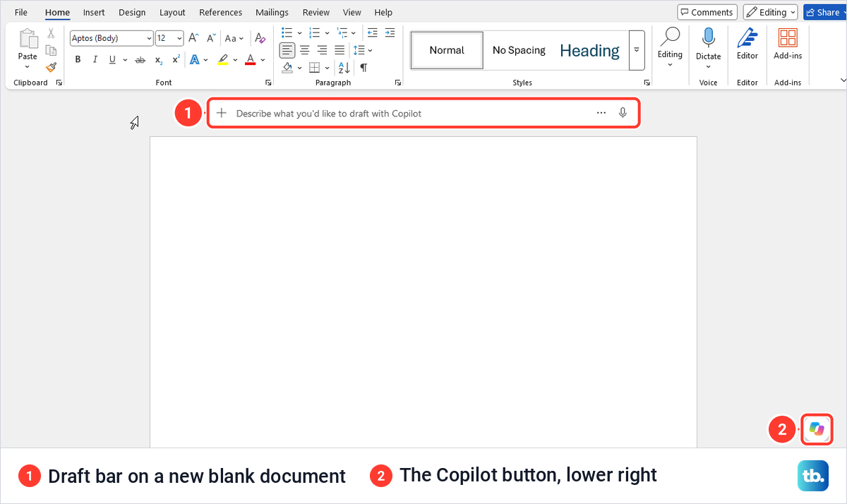Switch to the Mailings tab
Viewport: 847px width, 504px height.
(x=272, y=12)
